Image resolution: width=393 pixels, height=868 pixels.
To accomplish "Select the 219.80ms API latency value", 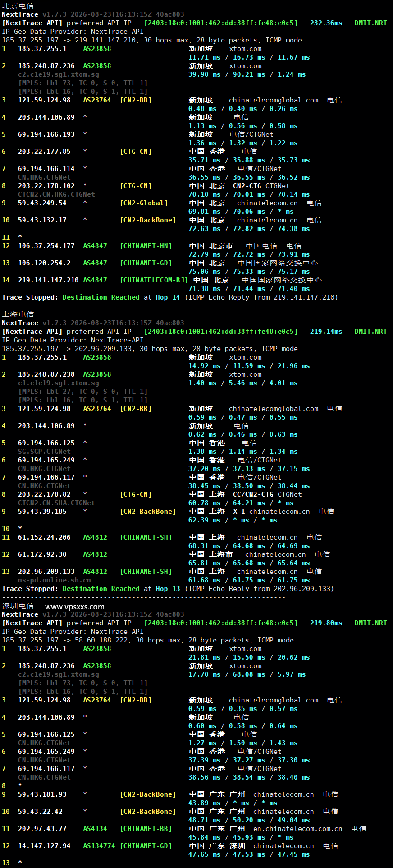I will (326, 623).
